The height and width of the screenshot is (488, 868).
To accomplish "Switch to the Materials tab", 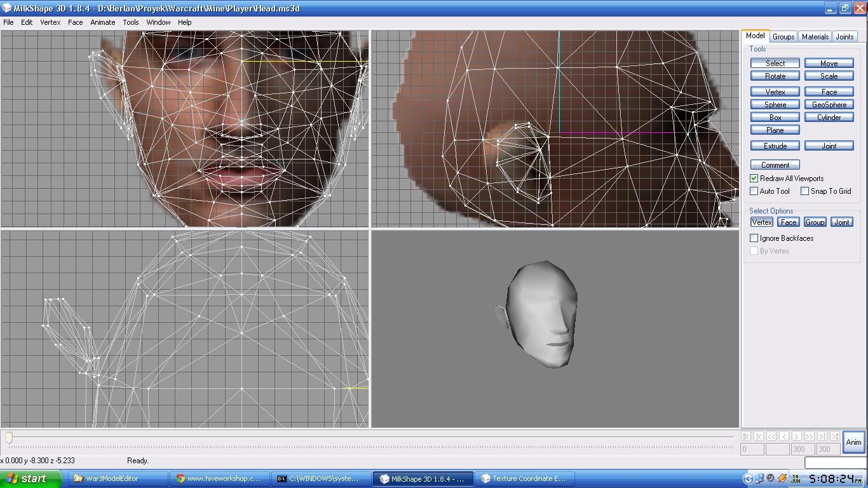I will click(815, 37).
